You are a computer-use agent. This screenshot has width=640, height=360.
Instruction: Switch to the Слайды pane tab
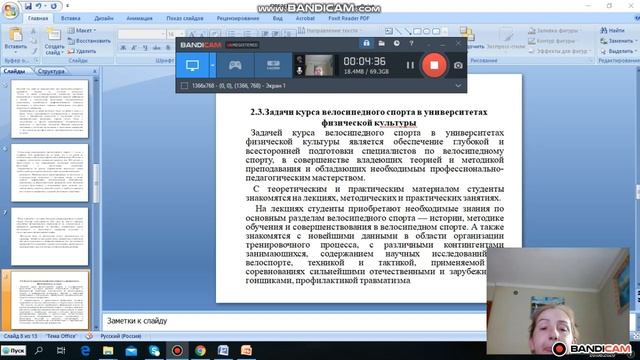click(x=15, y=71)
